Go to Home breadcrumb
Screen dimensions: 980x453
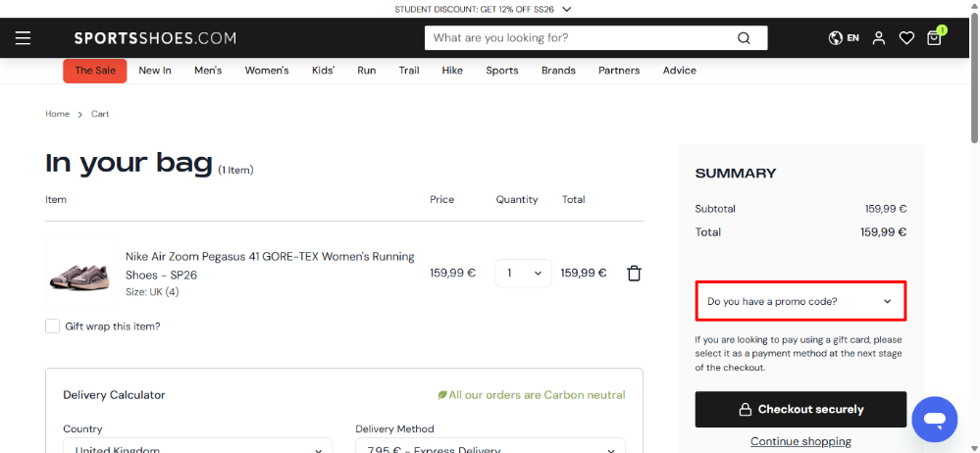point(57,114)
